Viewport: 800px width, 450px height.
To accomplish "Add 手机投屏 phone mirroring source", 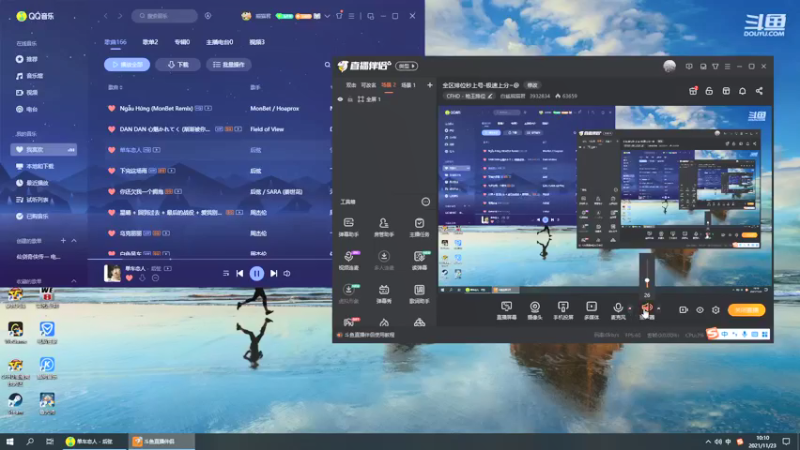I will [563, 310].
